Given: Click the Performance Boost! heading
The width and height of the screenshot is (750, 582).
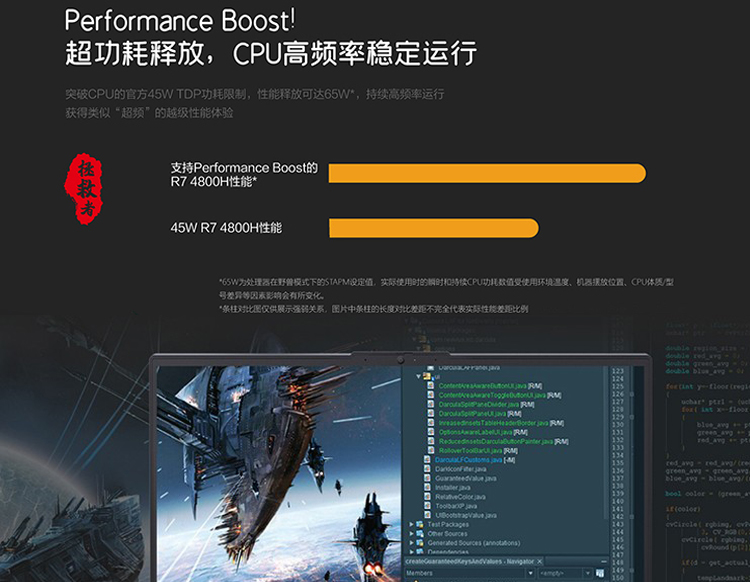Looking at the screenshot, I should [180, 21].
